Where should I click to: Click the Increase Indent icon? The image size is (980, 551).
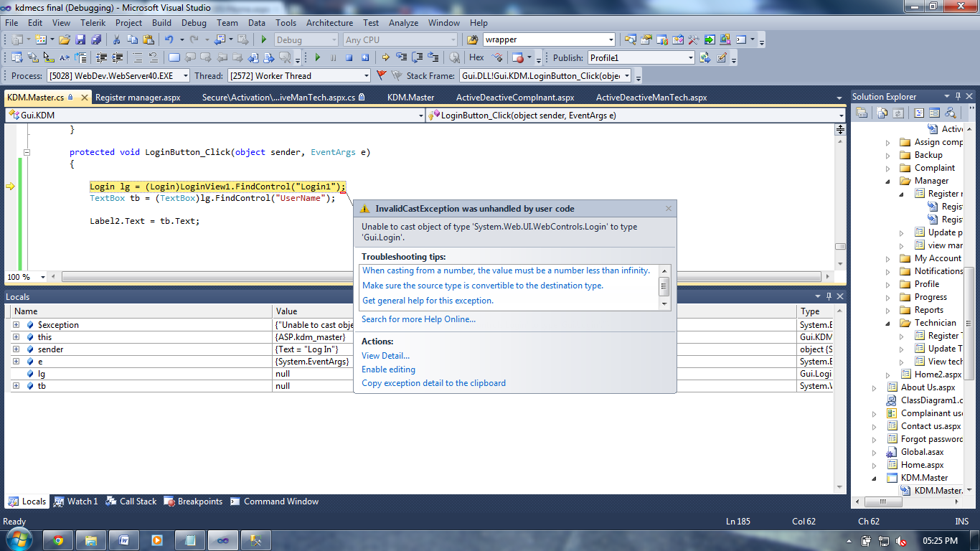[117, 57]
